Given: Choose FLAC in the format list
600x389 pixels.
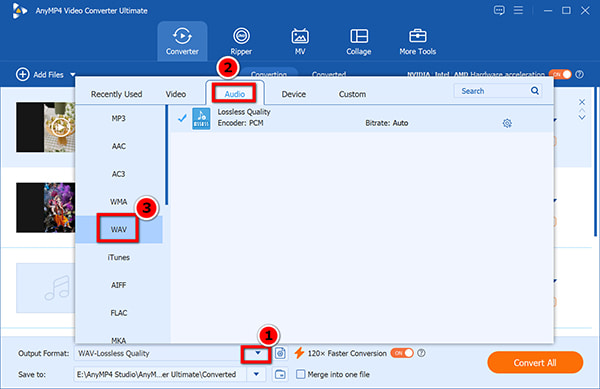Looking at the screenshot, I should tap(119, 313).
